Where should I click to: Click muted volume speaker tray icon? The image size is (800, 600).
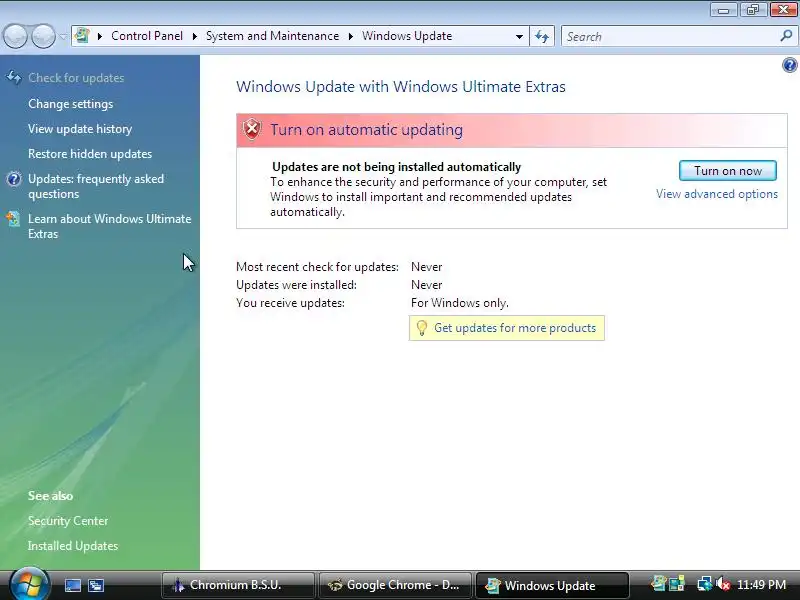(723, 584)
